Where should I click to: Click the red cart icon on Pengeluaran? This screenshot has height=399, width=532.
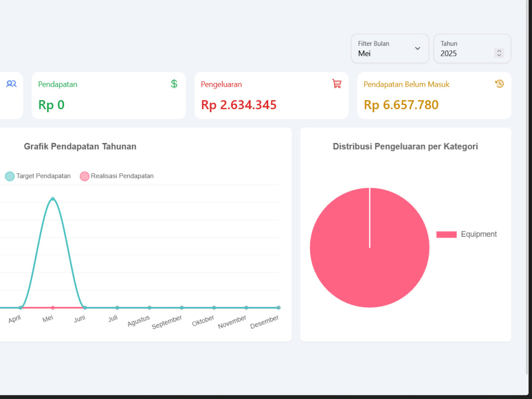tap(337, 84)
